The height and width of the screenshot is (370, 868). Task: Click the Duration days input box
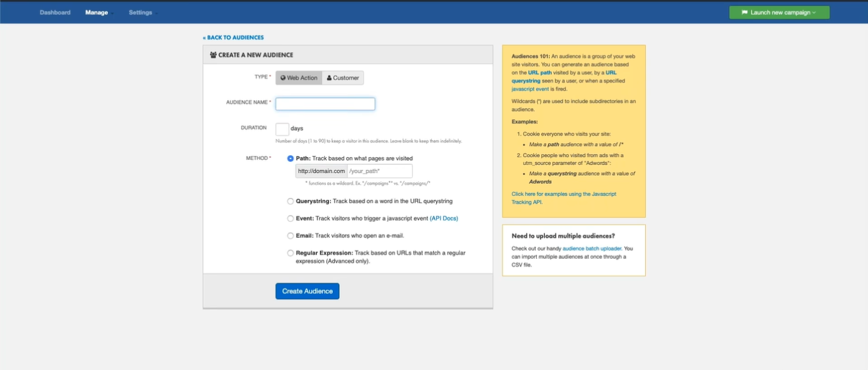pos(282,129)
